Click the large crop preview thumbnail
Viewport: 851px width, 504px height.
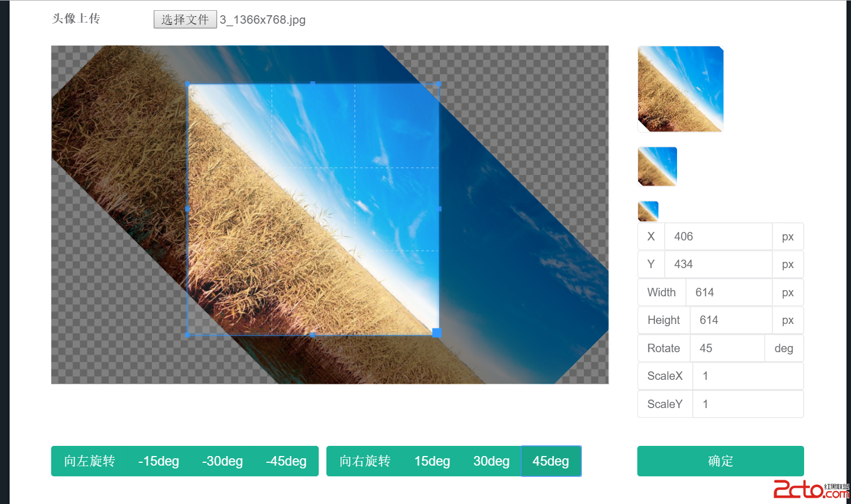[680, 89]
